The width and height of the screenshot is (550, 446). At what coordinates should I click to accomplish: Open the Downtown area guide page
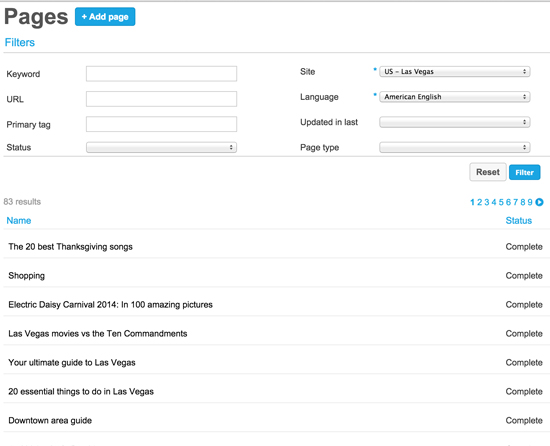click(50, 420)
